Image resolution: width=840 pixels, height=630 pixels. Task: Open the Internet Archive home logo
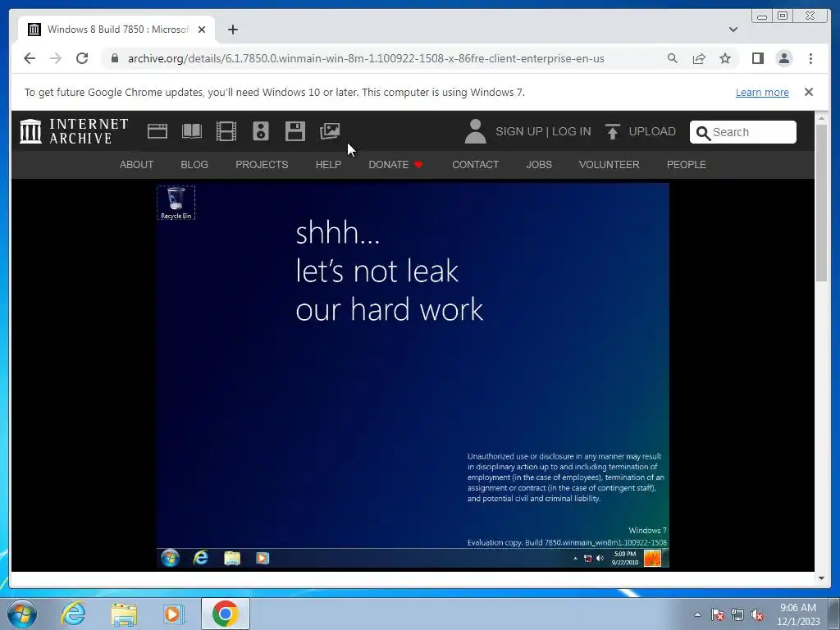click(x=74, y=131)
